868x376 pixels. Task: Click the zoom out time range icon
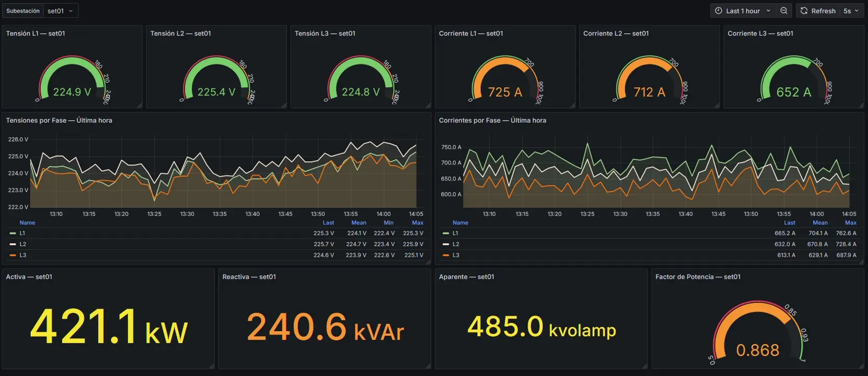783,10
